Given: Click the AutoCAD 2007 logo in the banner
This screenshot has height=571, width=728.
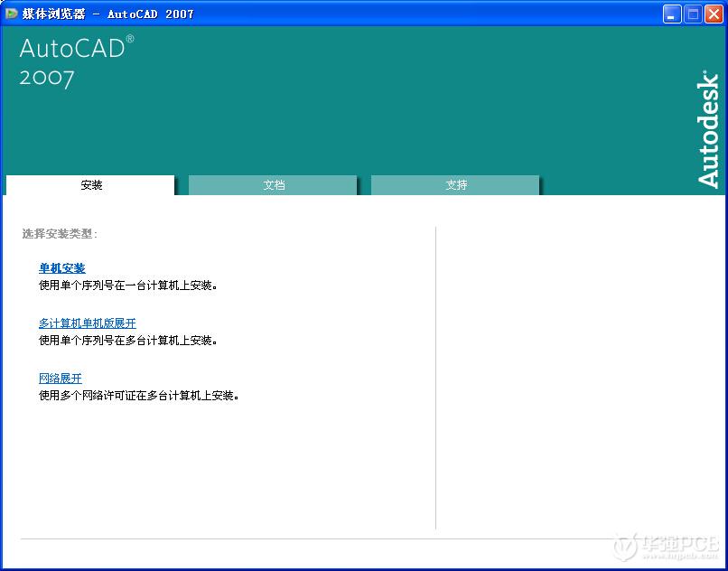Looking at the screenshot, I should pos(76,61).
